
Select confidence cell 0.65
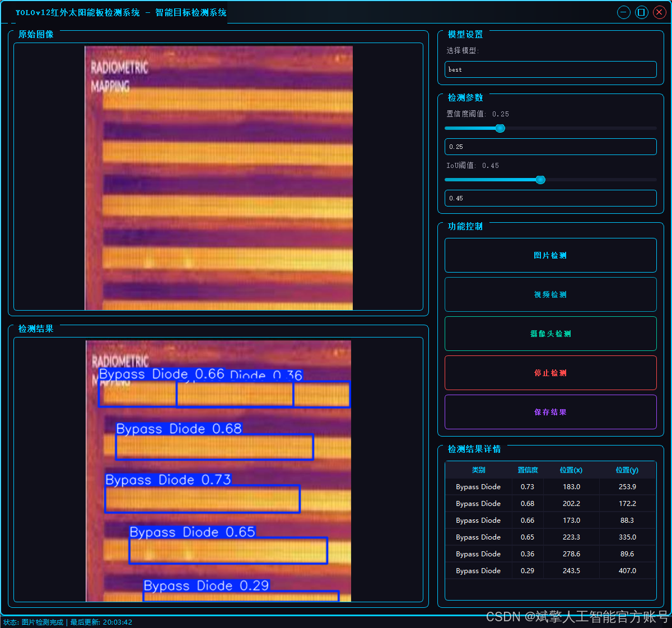click(x=528, y=537)
